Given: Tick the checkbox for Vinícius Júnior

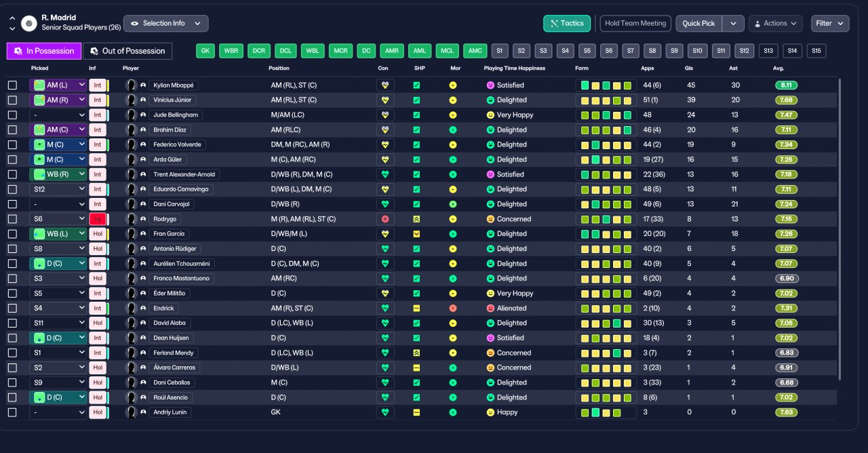Looking at the screenshot, I should tap(12, 100).
